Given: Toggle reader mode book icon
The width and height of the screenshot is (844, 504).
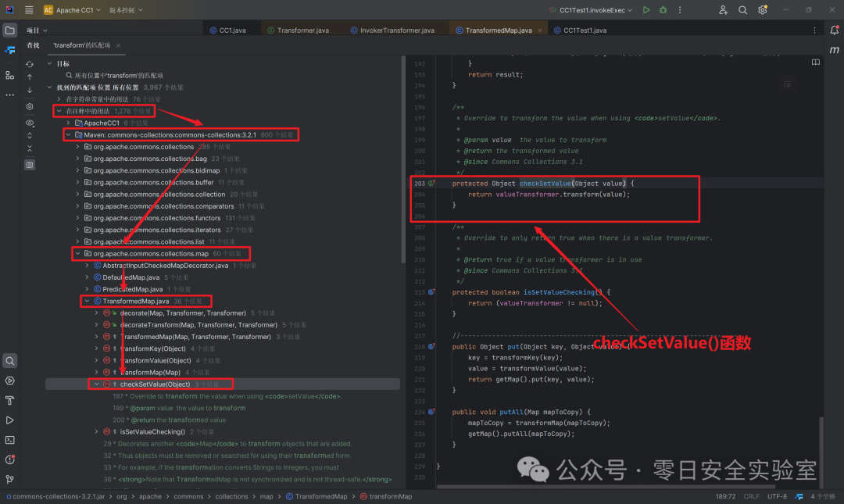Looking at the screenshot, I should (x=815, y=63).
